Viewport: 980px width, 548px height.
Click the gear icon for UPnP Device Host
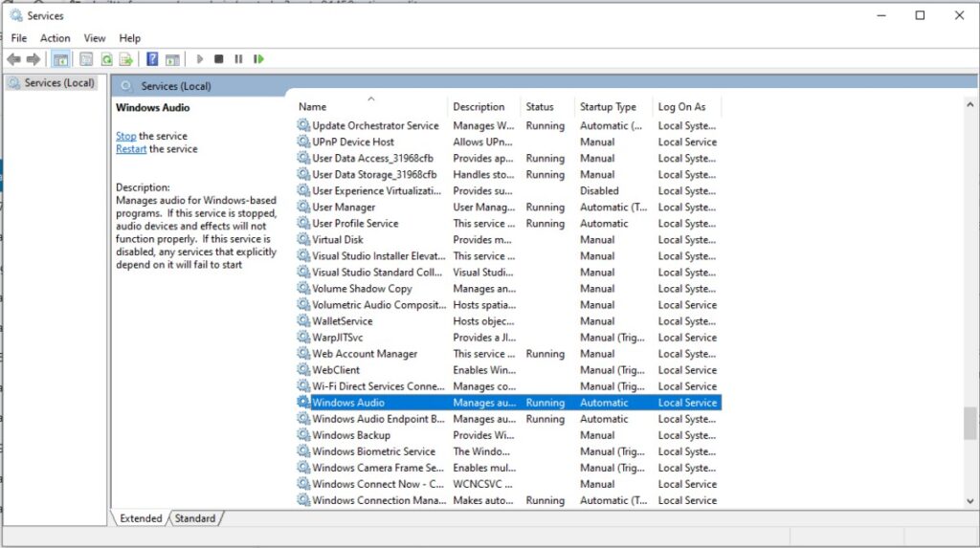tap(303, 142)
